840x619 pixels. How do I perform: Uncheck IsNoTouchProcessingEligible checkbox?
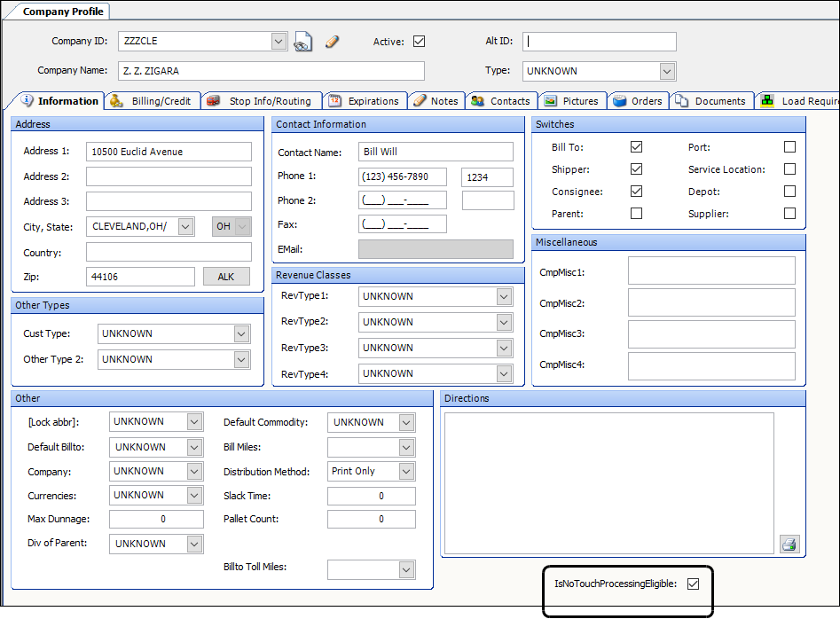click(x=694, y=584)
